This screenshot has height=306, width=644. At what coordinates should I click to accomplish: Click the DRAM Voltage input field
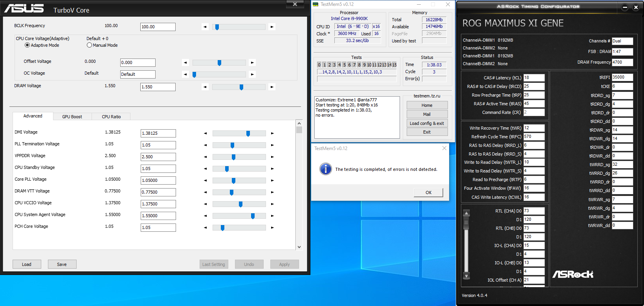pyautogui.click(x=158, y=87)
